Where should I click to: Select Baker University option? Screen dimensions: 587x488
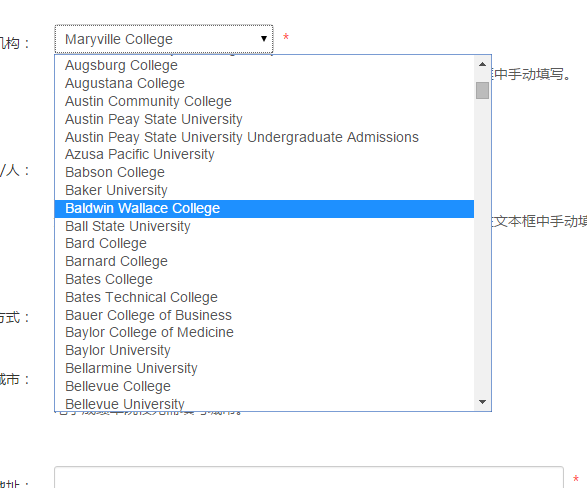coord(264,190)
